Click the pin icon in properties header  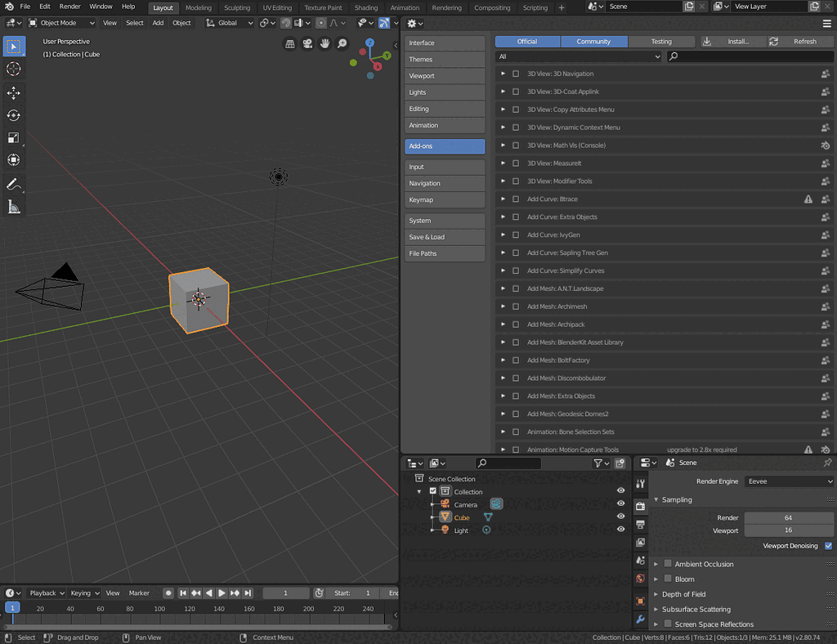tap(827, 463)
